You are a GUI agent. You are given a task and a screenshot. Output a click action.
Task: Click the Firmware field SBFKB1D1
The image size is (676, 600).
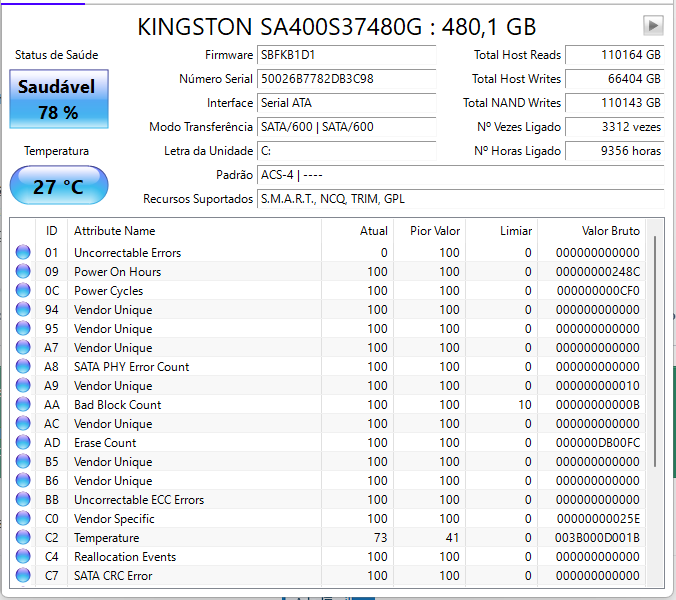[x=347, y=55]
